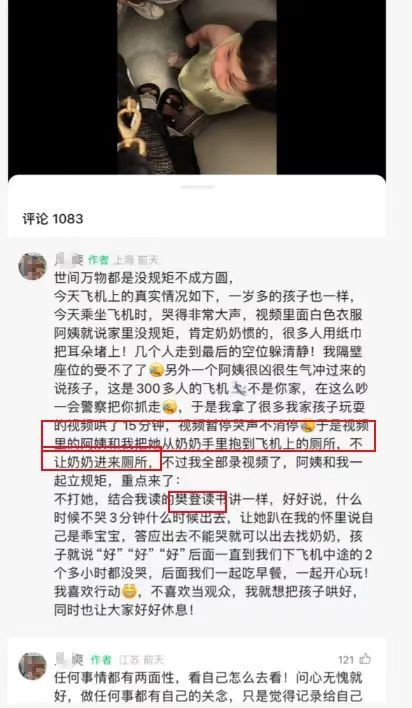
Task: Click the green 作者 tag beside 江苏
Action: click(x=101, y=660)
